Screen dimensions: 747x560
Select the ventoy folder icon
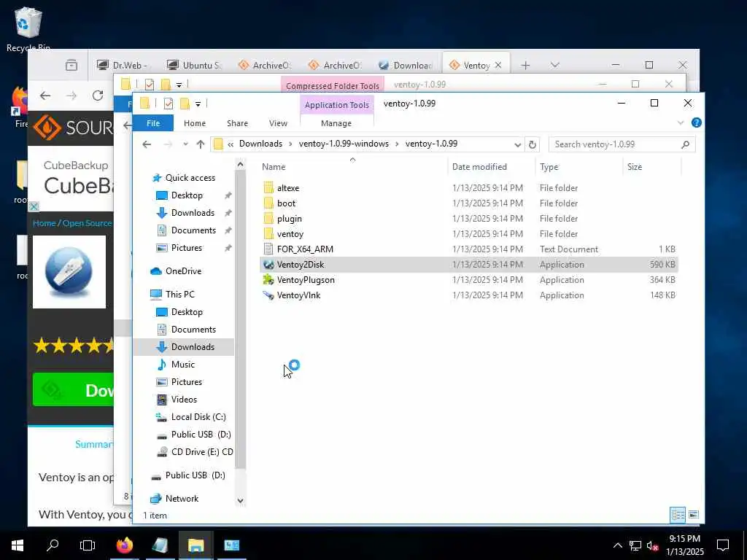268,234
